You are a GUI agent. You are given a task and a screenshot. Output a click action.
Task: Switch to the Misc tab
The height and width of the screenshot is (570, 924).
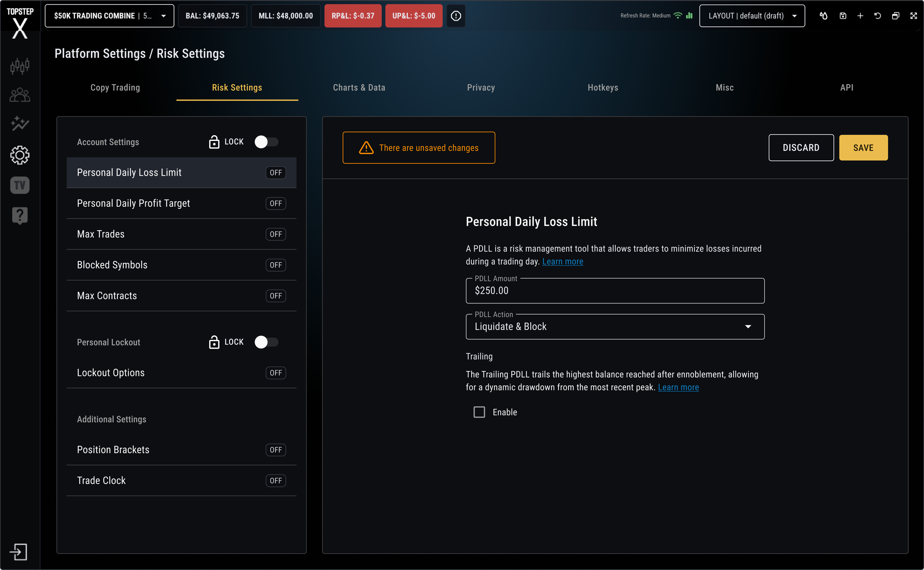pyautogui.click(x=725, y=88)
